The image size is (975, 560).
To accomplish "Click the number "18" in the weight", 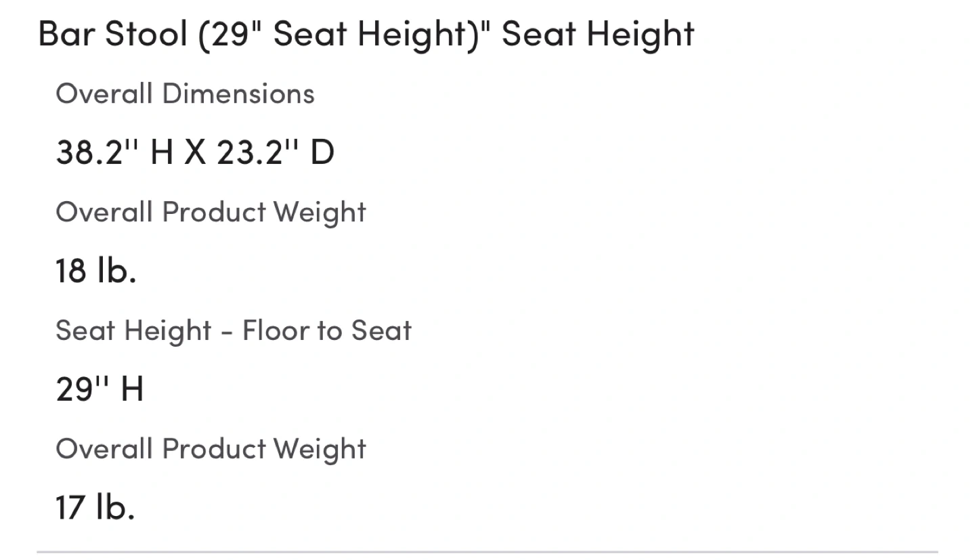I will pos(71,271).
